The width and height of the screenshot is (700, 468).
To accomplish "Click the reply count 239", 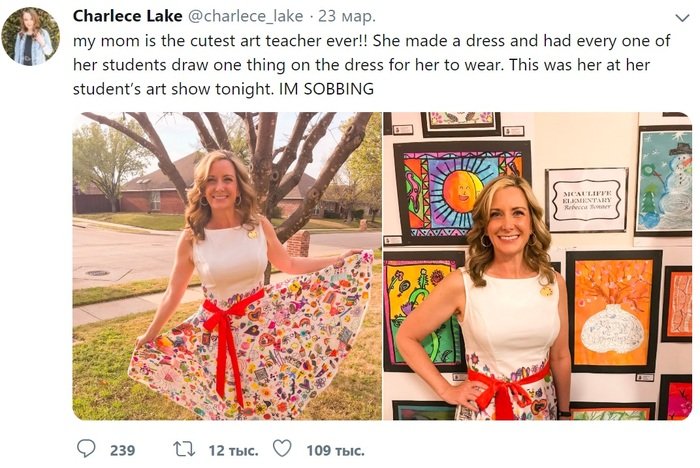I will (x=122, y=450).
